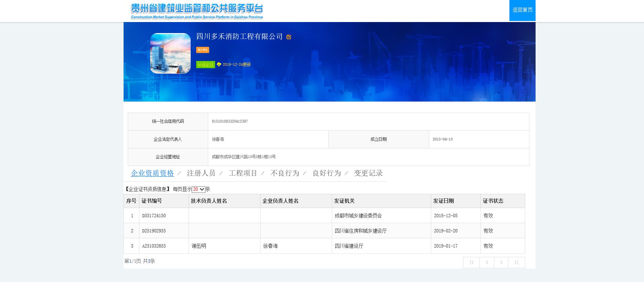This screenshot has height=282, width=644.
Task: Click 有效 status in row 3
Action: [488, 246]
